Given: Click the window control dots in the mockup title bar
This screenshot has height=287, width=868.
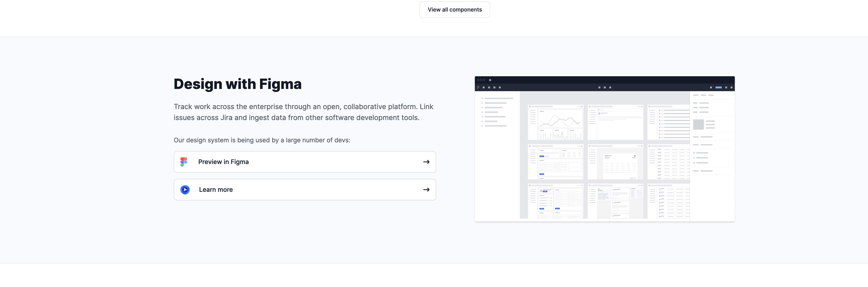Looking at the screenshot, I should click(481, 80).
